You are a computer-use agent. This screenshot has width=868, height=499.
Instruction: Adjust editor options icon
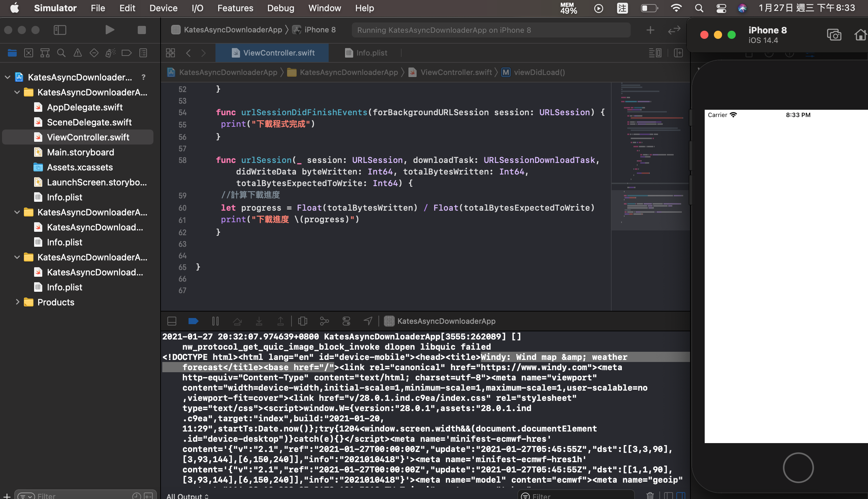coord(655,53)
